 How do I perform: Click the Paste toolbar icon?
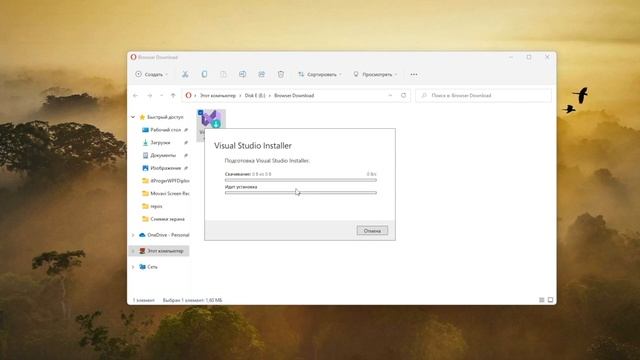click(x=223, y=74)
